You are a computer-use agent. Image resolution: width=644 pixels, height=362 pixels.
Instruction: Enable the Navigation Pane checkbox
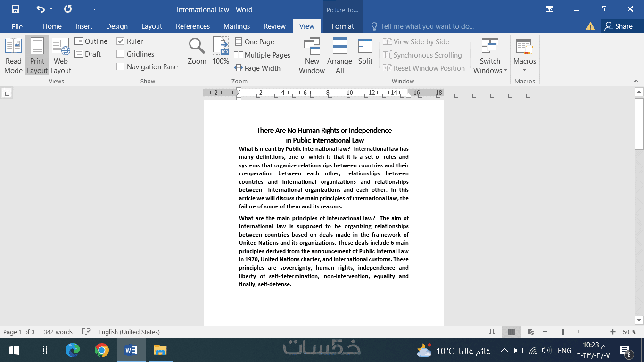pos(120,67)
